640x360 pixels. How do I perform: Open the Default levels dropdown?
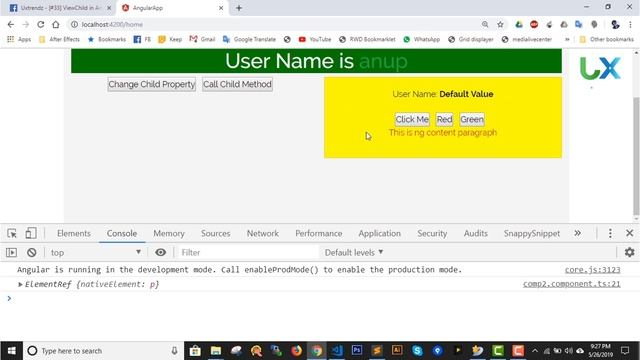point(354,253)
